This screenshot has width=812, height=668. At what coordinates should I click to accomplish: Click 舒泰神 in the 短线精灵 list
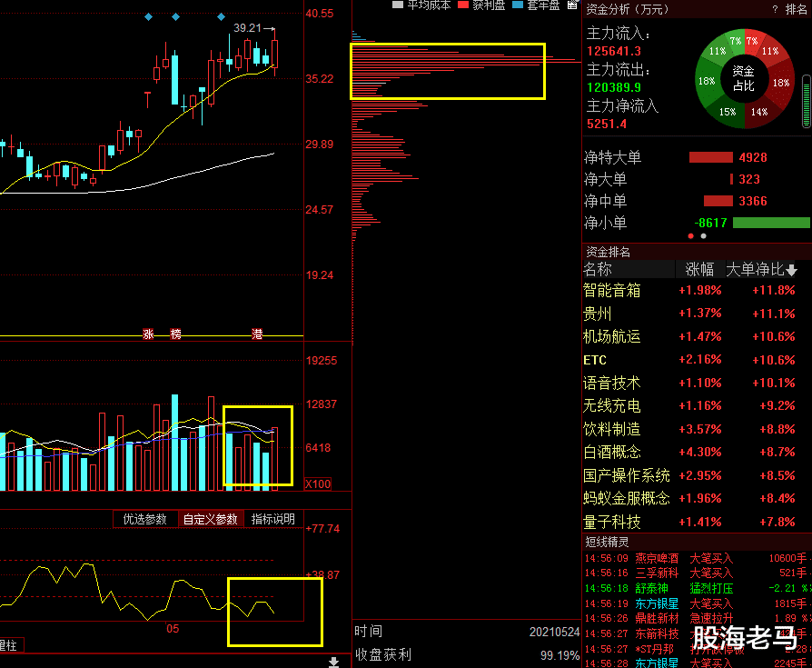tap(651, 589)
